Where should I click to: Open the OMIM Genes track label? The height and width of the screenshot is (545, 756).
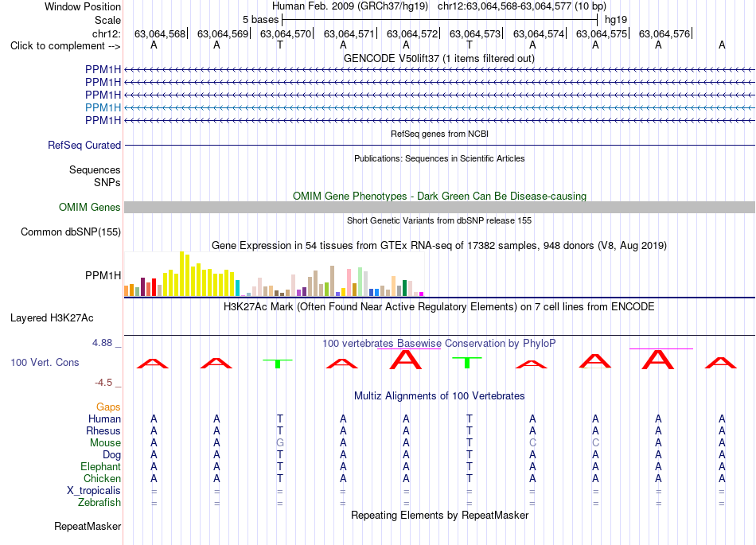tap(89, 207)
